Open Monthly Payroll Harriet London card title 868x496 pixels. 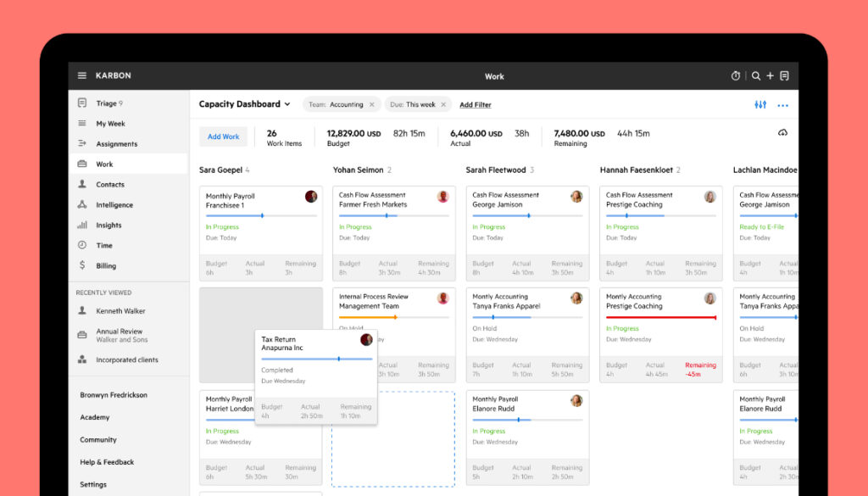pos(230,404)
